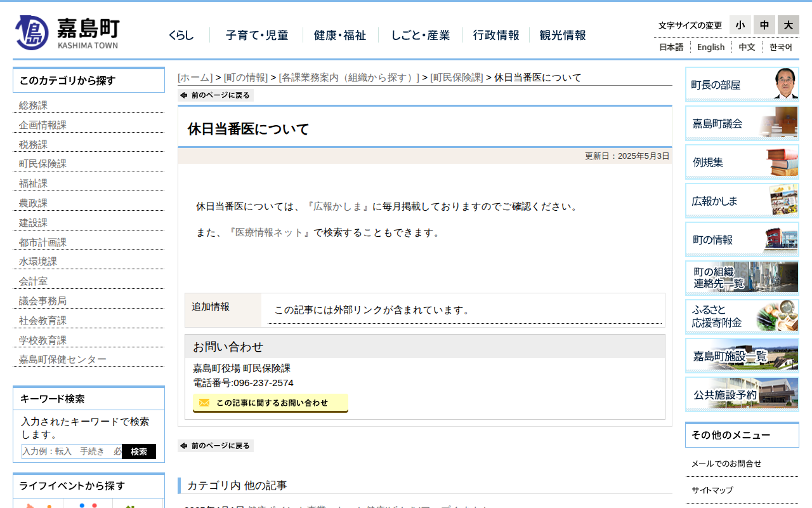Open the ふるさと応援寄附金 banner

742,317
